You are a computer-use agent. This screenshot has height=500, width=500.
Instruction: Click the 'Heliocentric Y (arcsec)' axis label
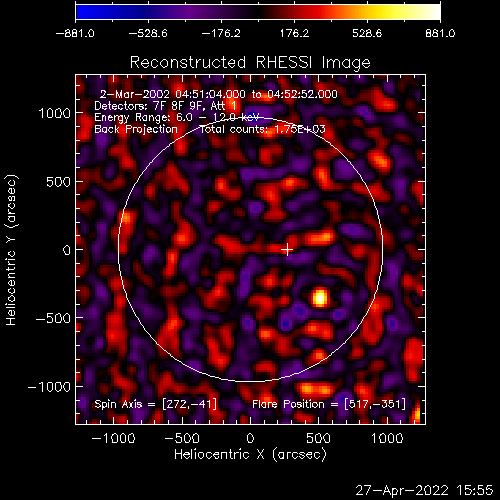[11, 250]
